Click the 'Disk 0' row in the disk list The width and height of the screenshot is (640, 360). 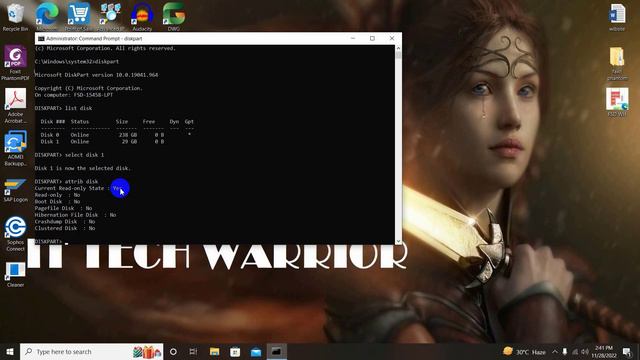(116, 135)
